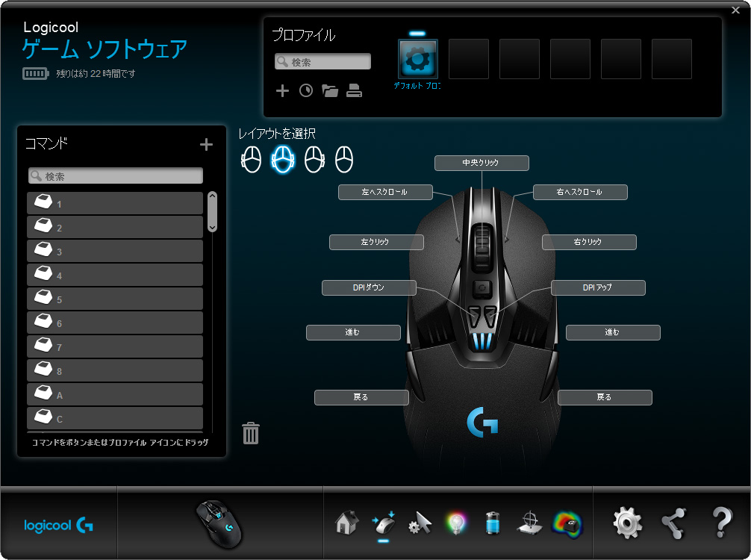Select command key C in list
751x560 pixels.
click(115, 418)
